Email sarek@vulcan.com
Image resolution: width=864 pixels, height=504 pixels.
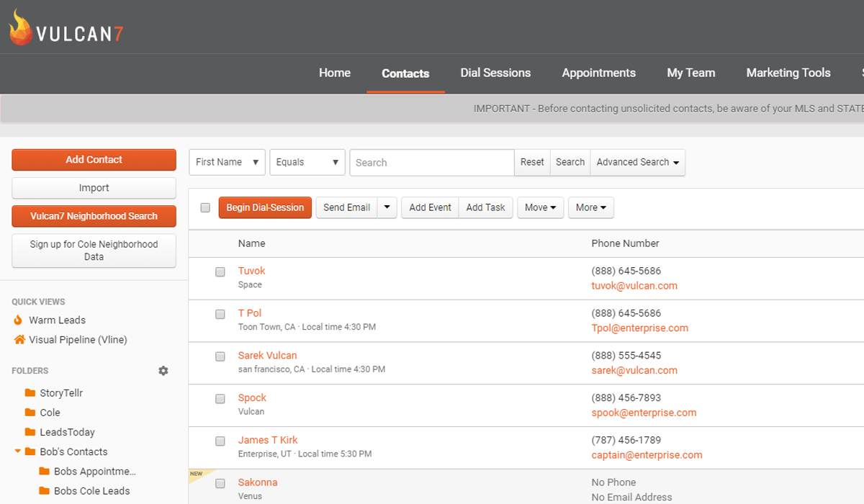pos(634,371)
